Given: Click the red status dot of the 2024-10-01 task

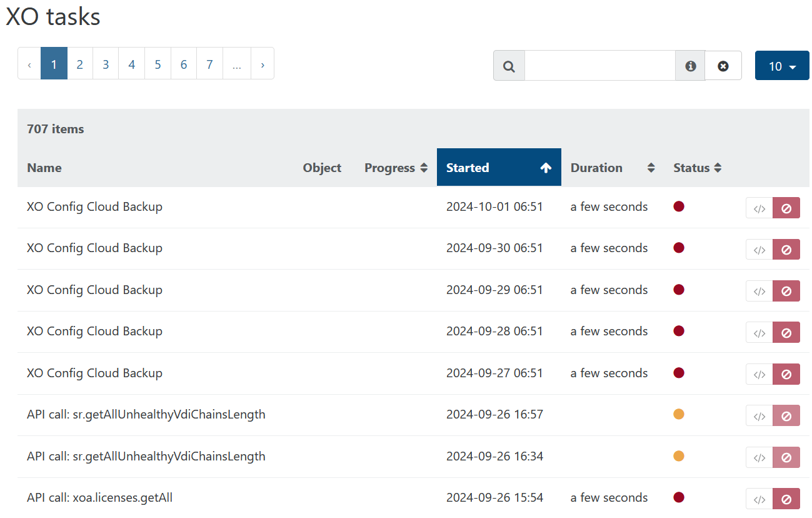Looking at the screenshot, I should pos(679,206).
